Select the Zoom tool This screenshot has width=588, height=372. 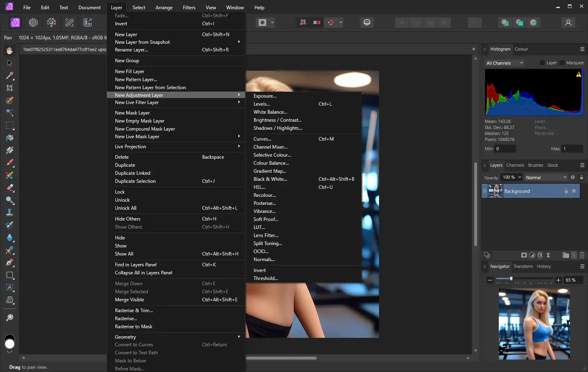(x=10, y=317)
